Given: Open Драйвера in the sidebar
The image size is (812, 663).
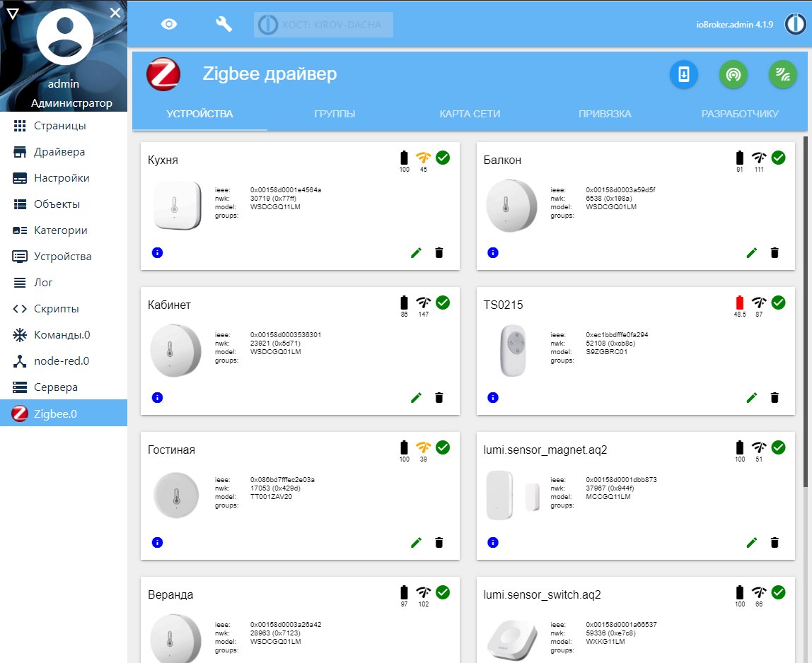Looking at the screenshot, I should pyautogui.click(x=64, y=152).
